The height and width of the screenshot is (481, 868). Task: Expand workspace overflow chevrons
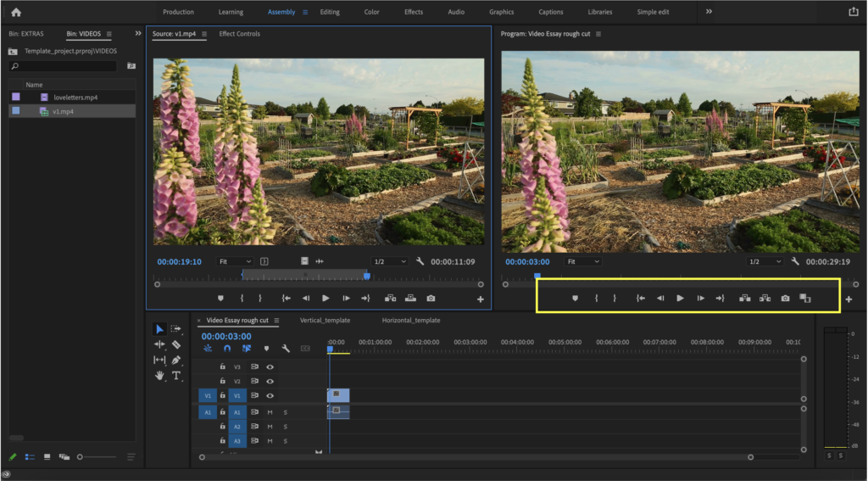click(709, 12)
